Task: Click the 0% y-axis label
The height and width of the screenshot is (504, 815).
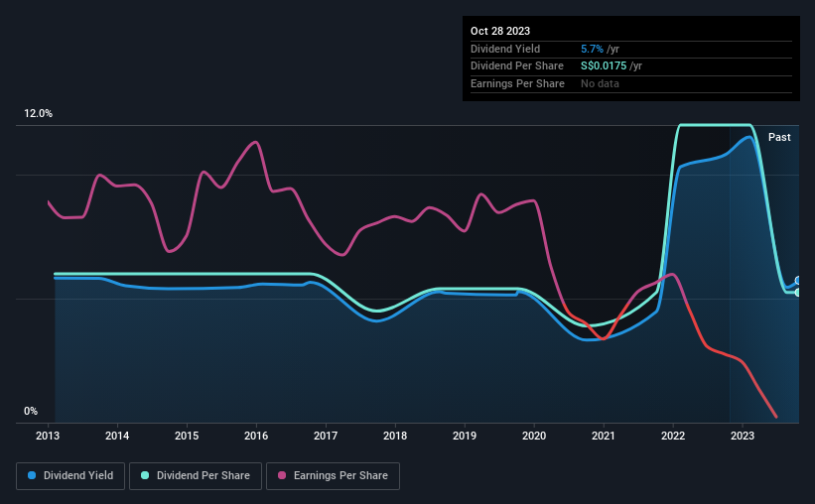Action: point(31,411)
